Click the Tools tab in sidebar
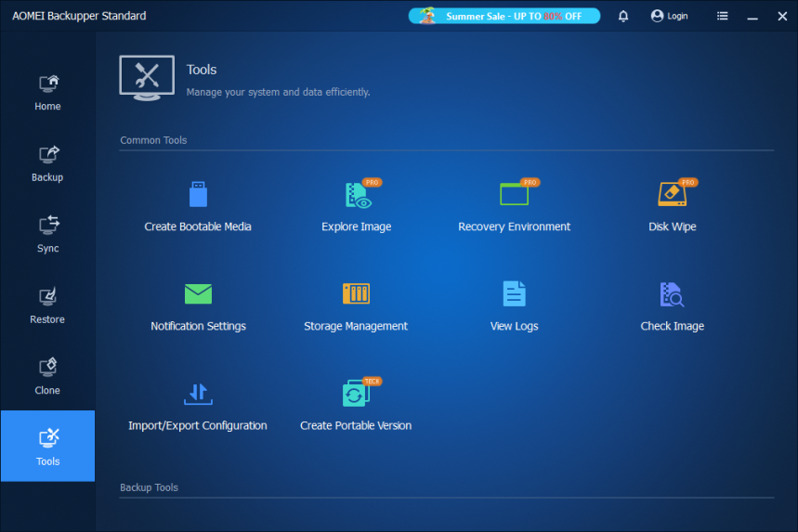Screen dimensions: 798x532 tap(47, 446)
